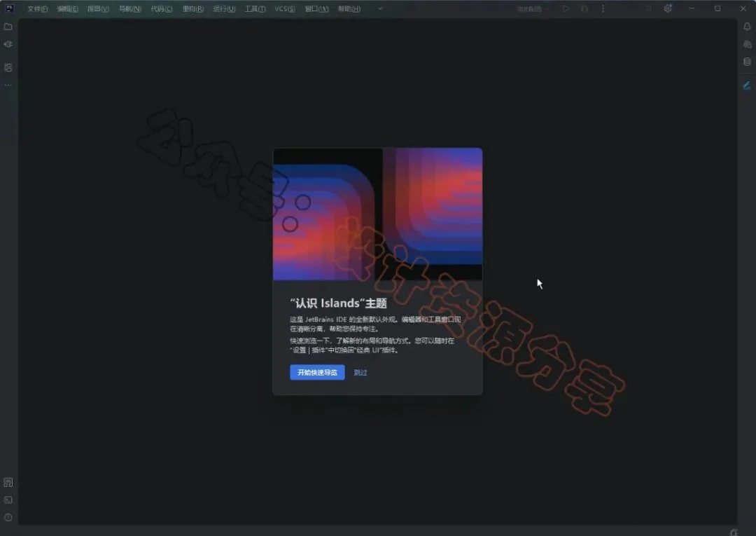Open the 代码(C) menu
The height and width of the screenshot is (536, 756).
pos(162,9)
